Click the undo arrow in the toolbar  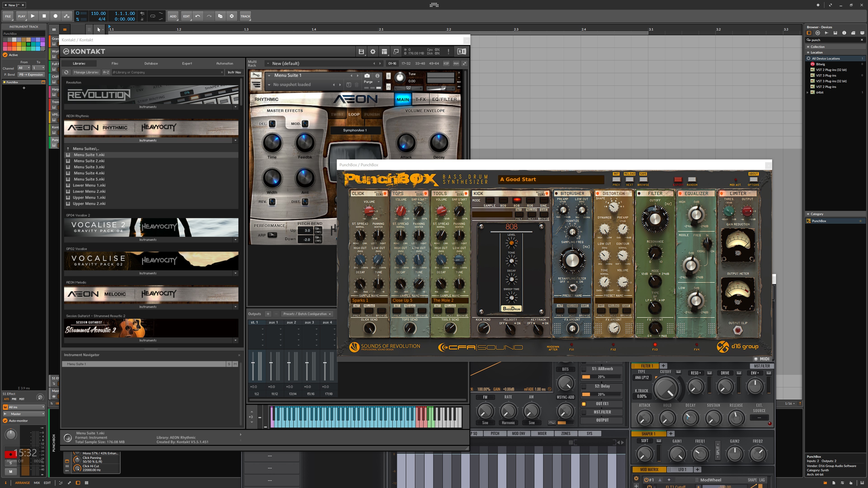pyautogui.click(x=198, y=16)
